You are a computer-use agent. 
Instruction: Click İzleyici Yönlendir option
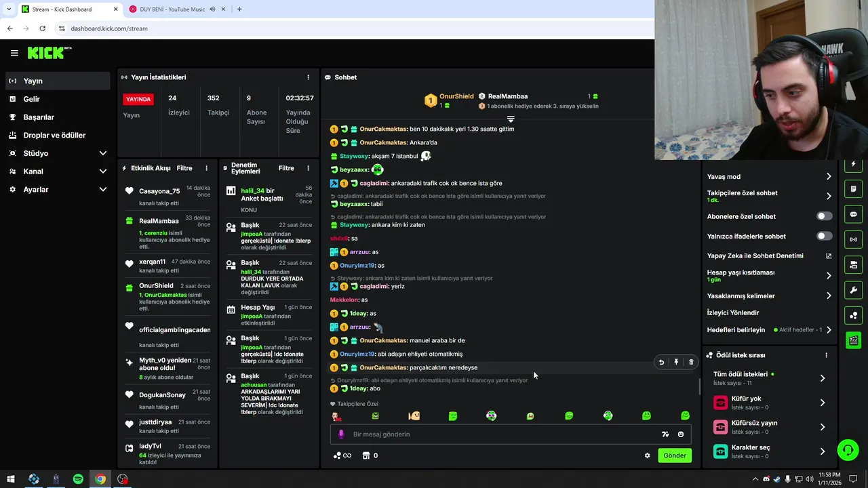pyautogui.click(x=733, y=312)
